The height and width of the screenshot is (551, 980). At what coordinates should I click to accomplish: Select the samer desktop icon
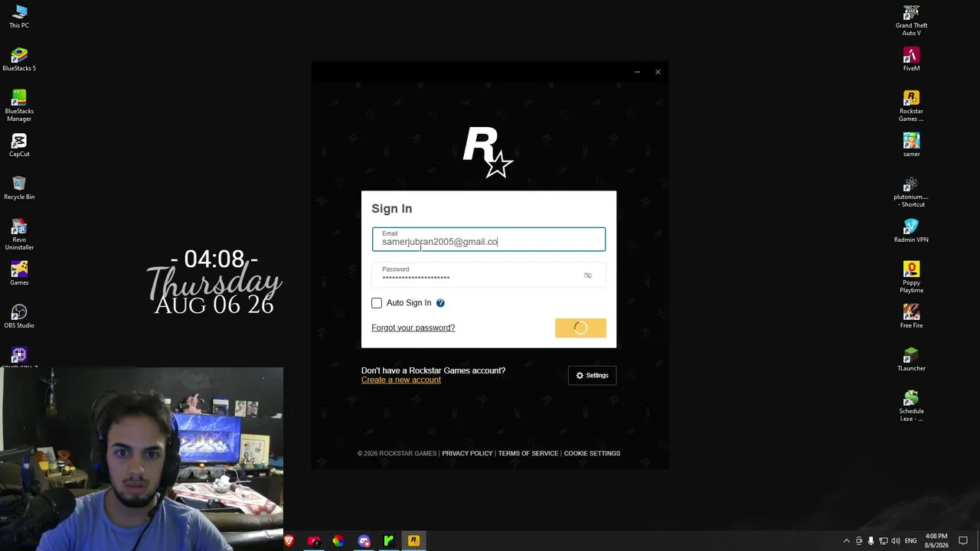(911, 145)
